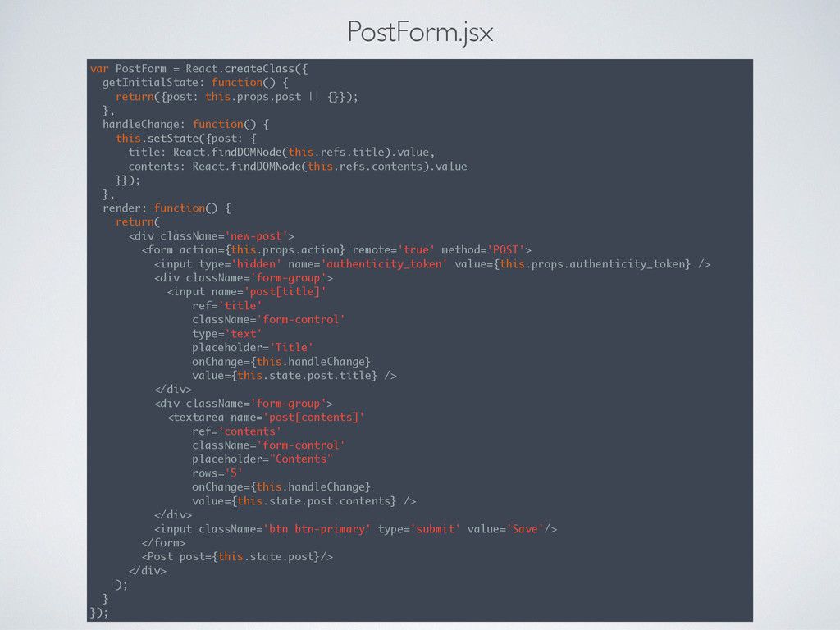
Task: Click the 'render: function() {' line
Action: point(167,208)
